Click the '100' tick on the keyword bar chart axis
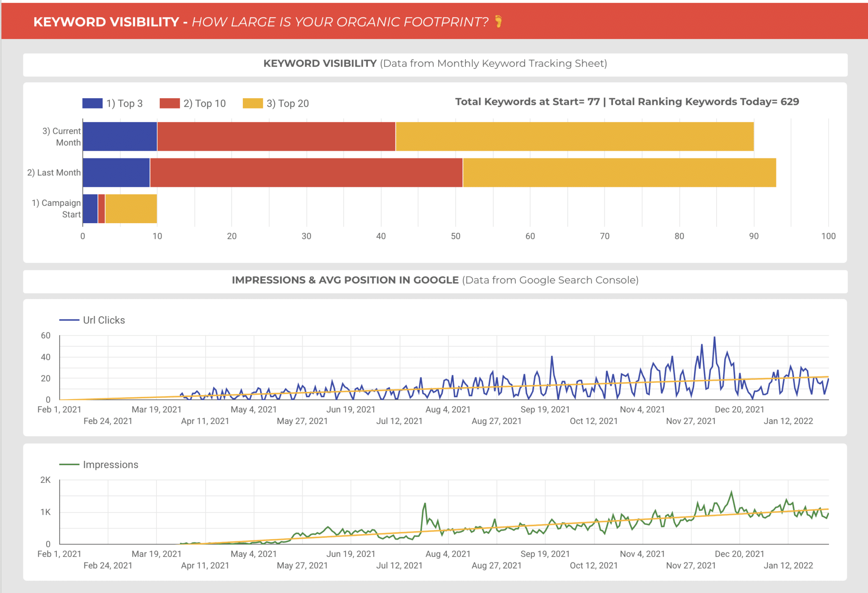This screenshot has width=868, height=593. click(x=829, y=236)
